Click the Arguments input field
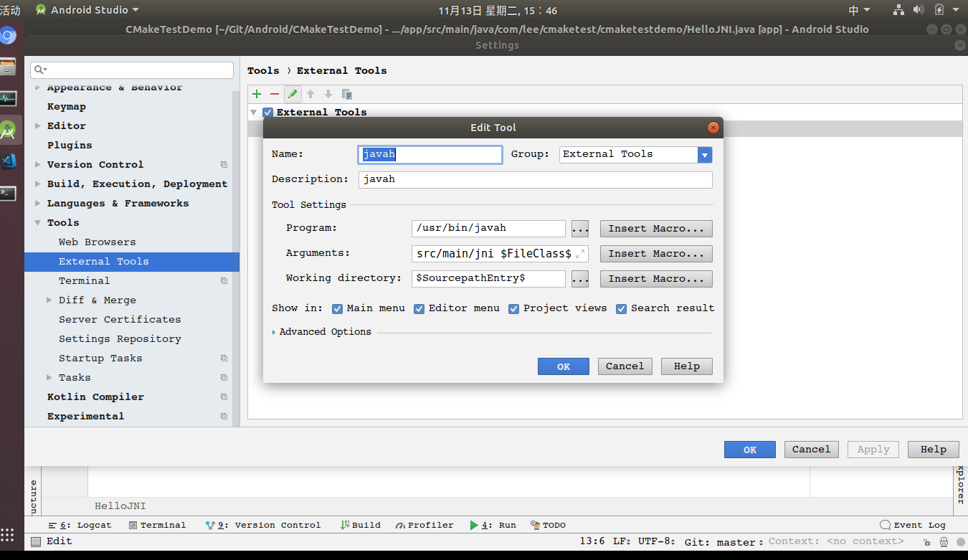The height and width of the screenshot is (560, 968). point(495,253)
